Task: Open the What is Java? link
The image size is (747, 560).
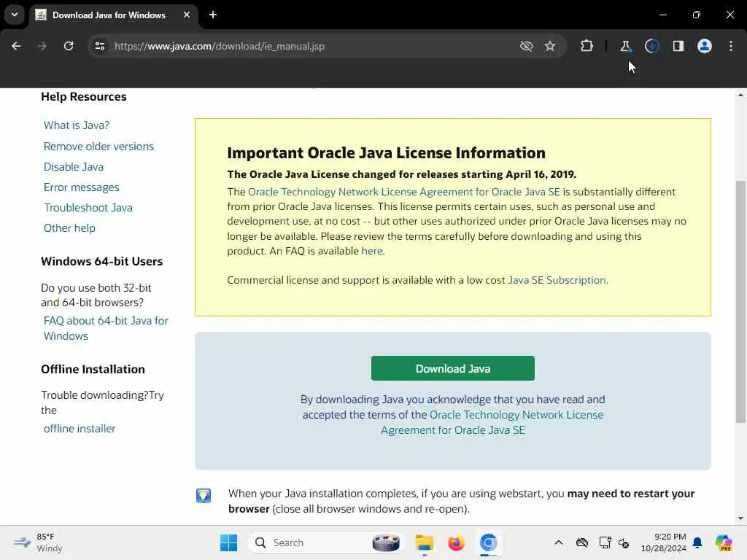Action: 76,125
